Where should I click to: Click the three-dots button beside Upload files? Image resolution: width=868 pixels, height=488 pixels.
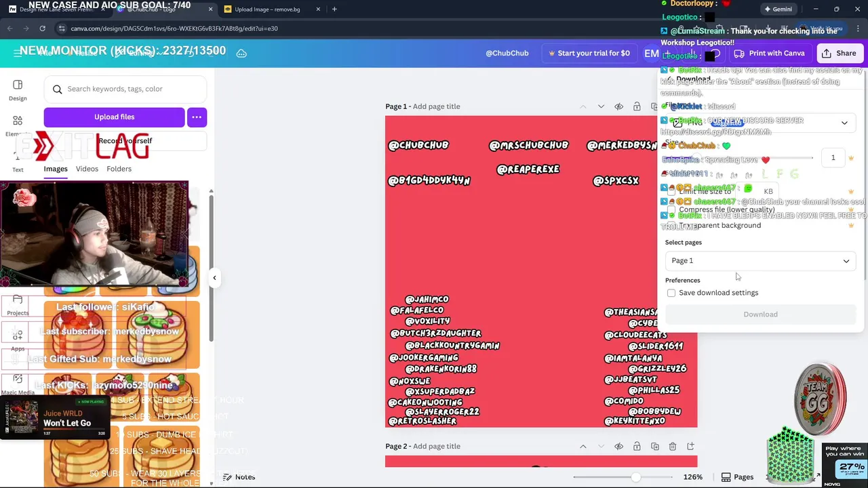[197, 117]
